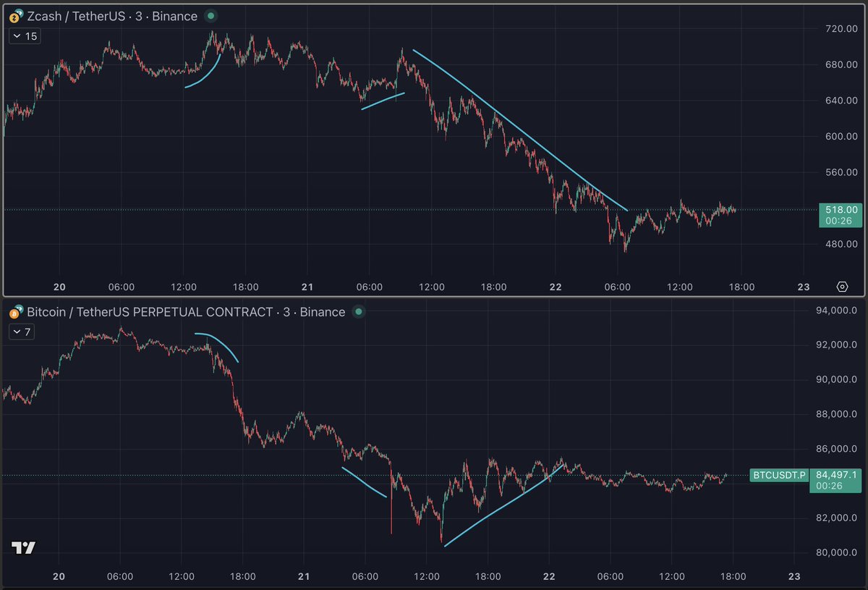Click the 480.00 price axis label

(842, 244)
